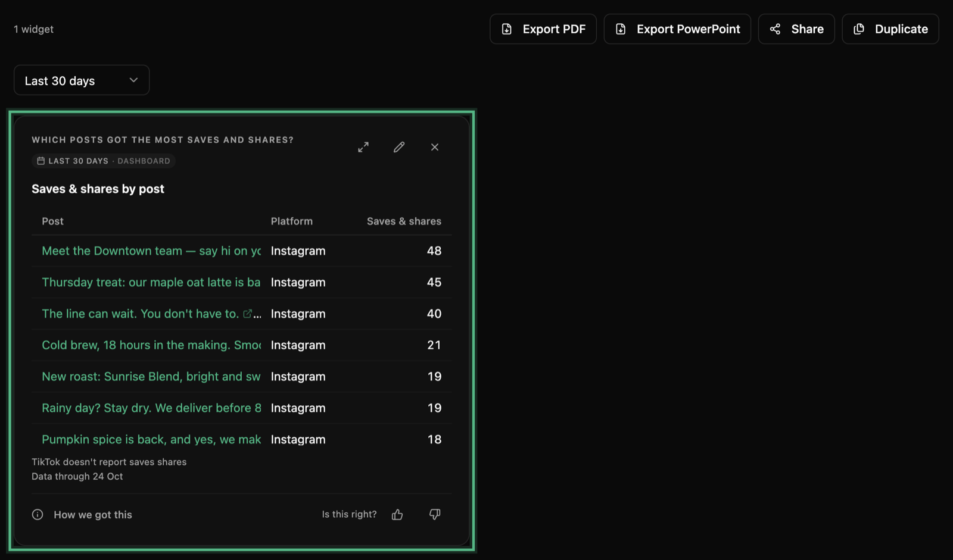Click Instagram in the 'Meet the Downtown team' row
The image size is (953, 560).
(298, 251)
